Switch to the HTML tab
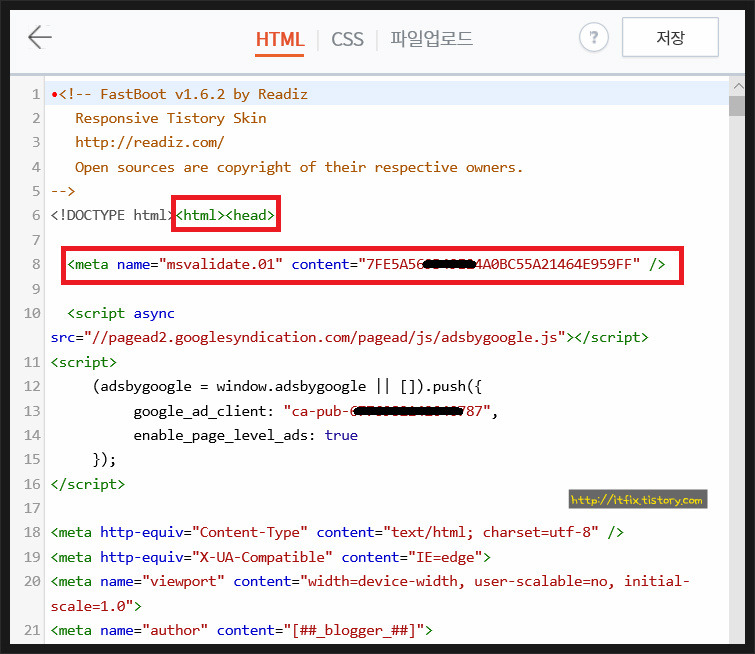Screen dimensions: 755x654 [x=280, y=39]
